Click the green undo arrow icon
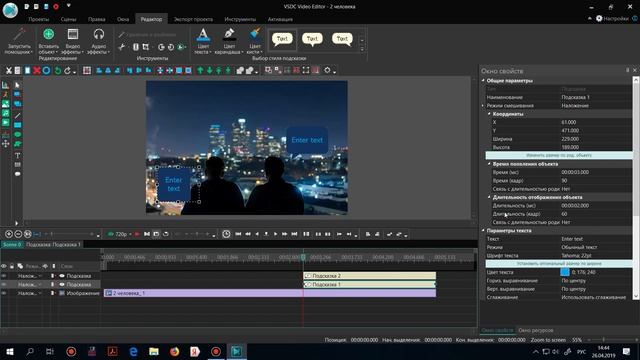The width and height of the screenshot is (640, 360). [x=58, y=71]
